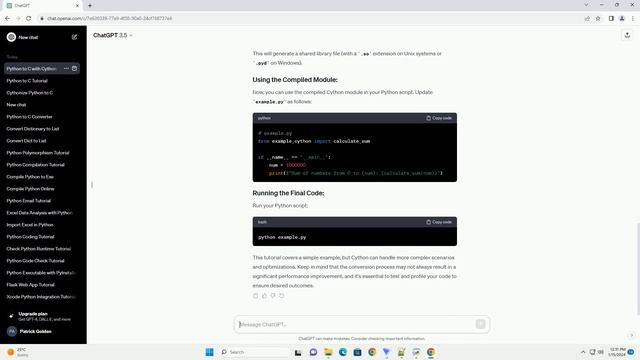The height and width of the screenshot is (360, 640).
Task: Click the browser forward arrow
Action: point(18,18)
